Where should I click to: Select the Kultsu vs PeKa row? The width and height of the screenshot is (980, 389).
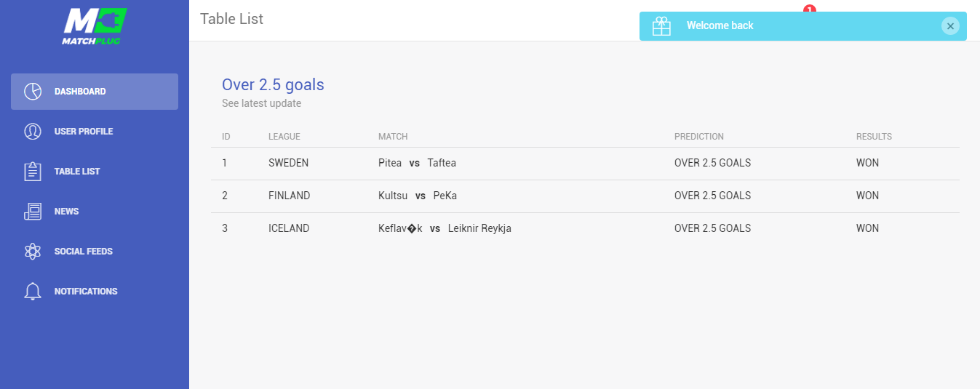[x=585, y=196]
